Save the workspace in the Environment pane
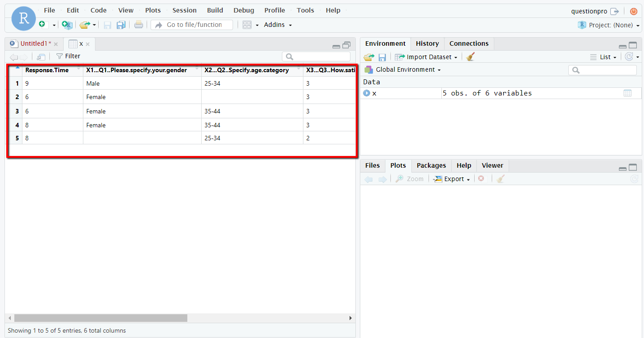 (x=382, y=57)
